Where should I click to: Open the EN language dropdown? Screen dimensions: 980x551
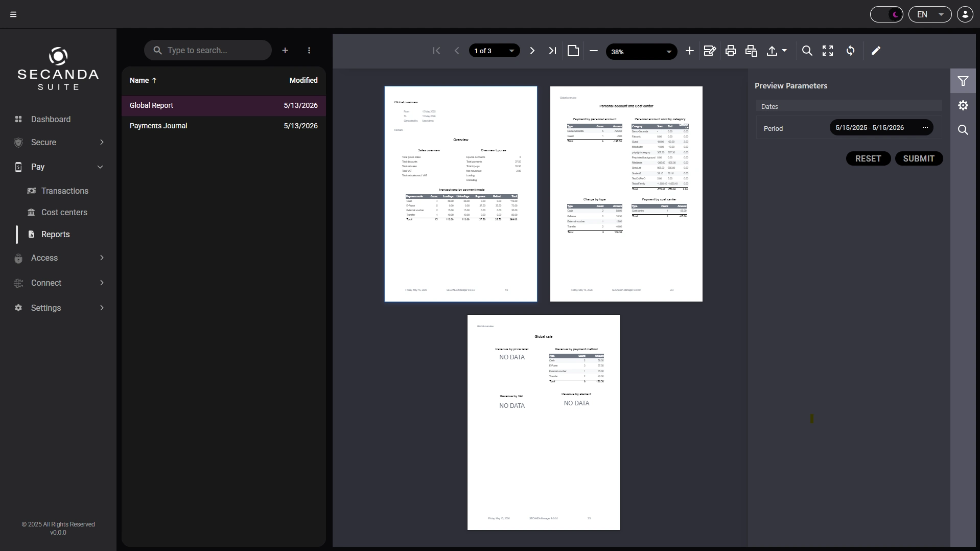[x=930, y=14]
